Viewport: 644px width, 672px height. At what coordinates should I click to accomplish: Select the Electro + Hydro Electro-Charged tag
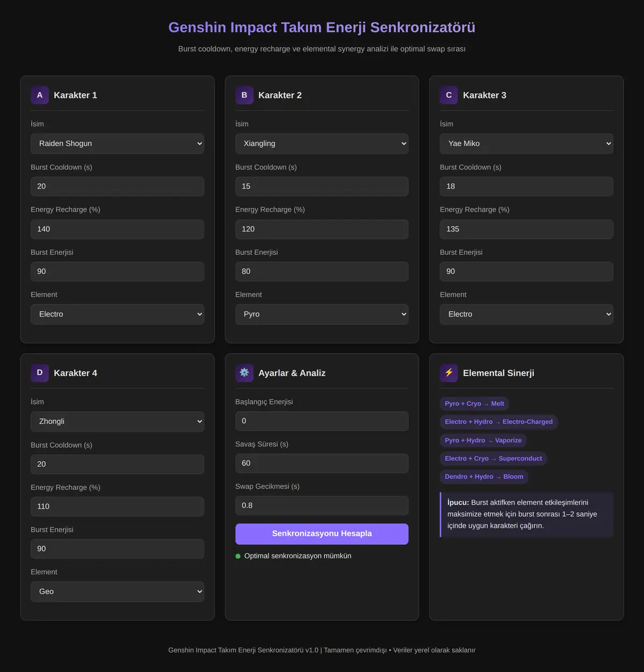499,422
